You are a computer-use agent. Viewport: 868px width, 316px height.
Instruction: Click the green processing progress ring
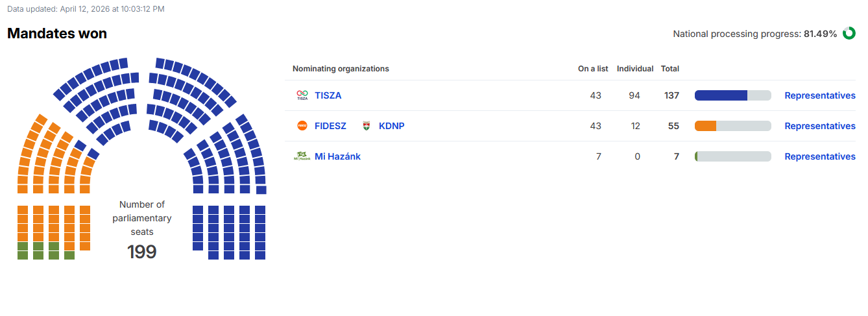(x=849, y=34)
